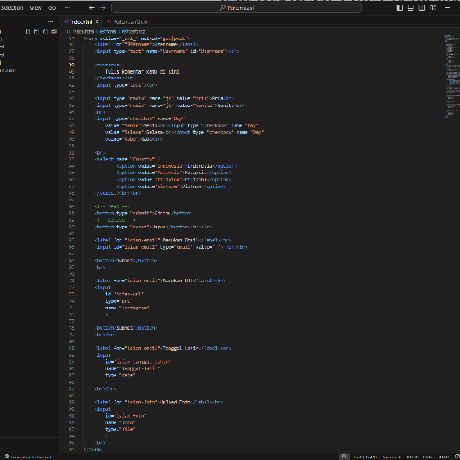The height and width of the screenshot is (460, 460).
Task: Click the minimap code overview
Action: pyautogui.click(x=451, y=76)
